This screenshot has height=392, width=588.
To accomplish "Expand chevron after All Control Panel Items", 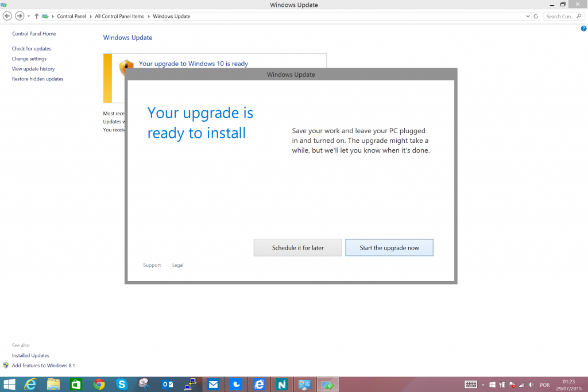I will pyautogui.click(x=149, y=17).
